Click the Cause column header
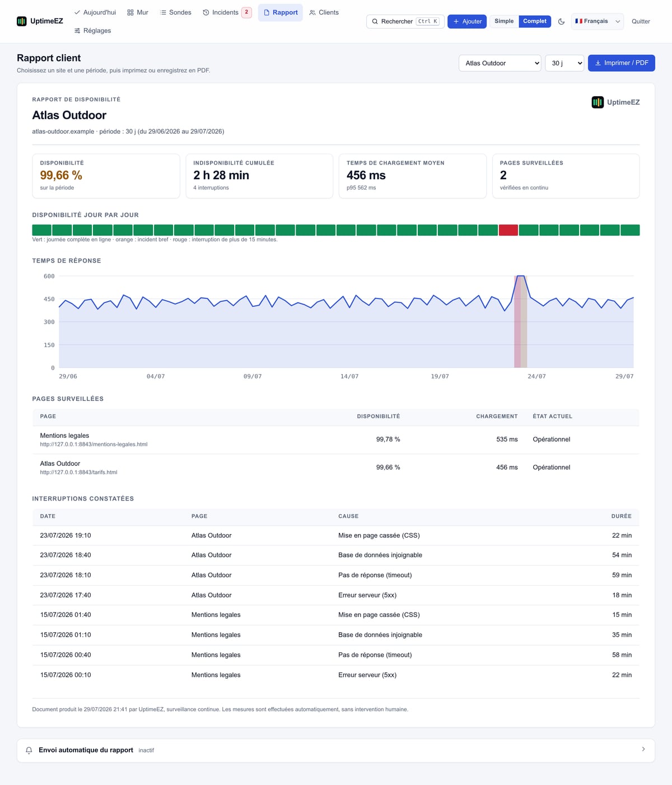 [x=348, y=516]
